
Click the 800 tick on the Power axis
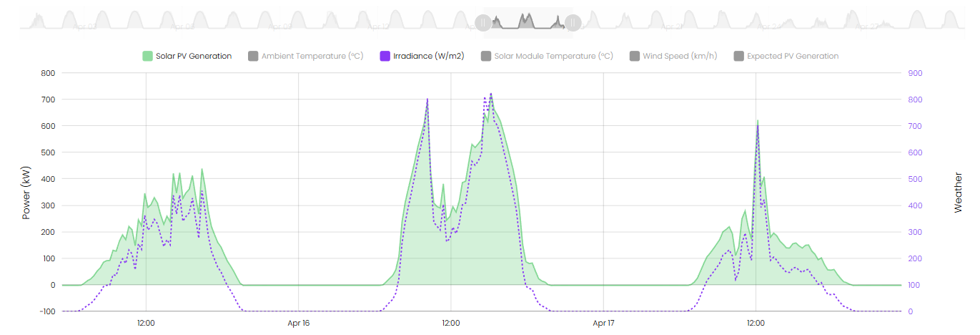click(47, 73)
